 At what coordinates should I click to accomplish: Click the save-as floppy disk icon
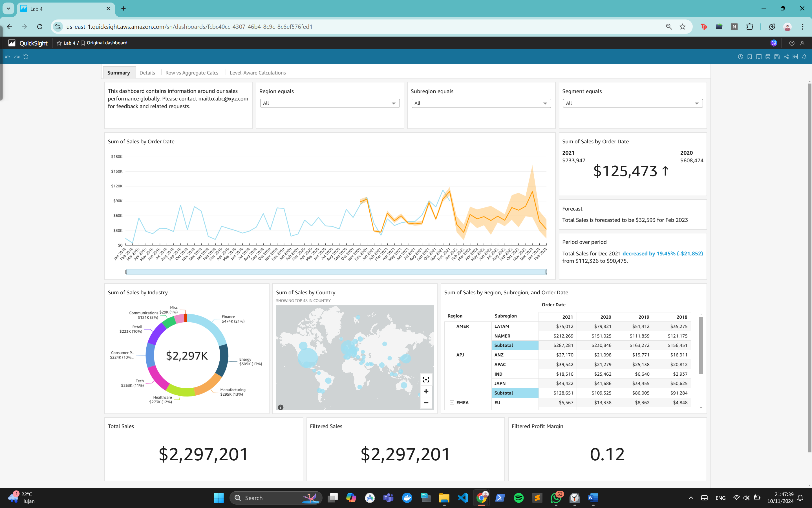click(777, 57)
